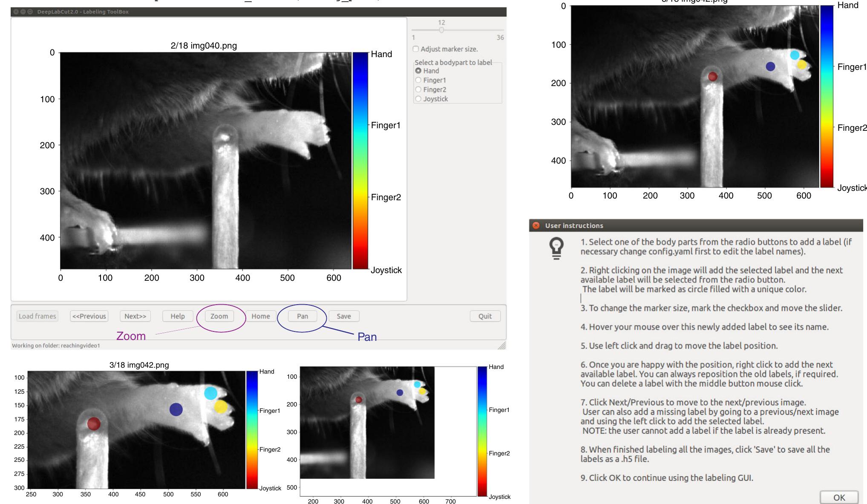Click the resize grip at window corner
Image resolution: width=867 pixels, height=504 pixels.
coord(502,346)
